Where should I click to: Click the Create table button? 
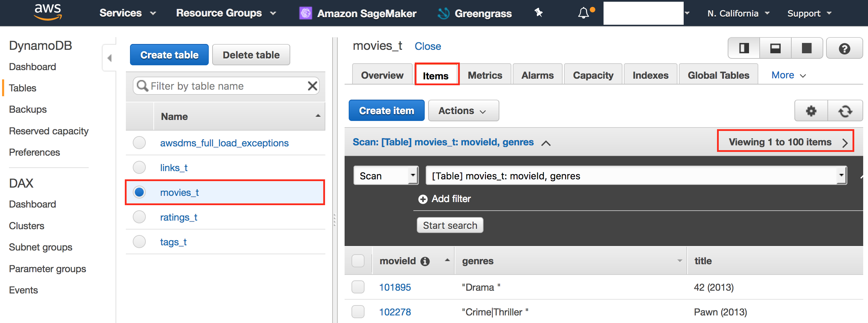[x=169, y=55]
